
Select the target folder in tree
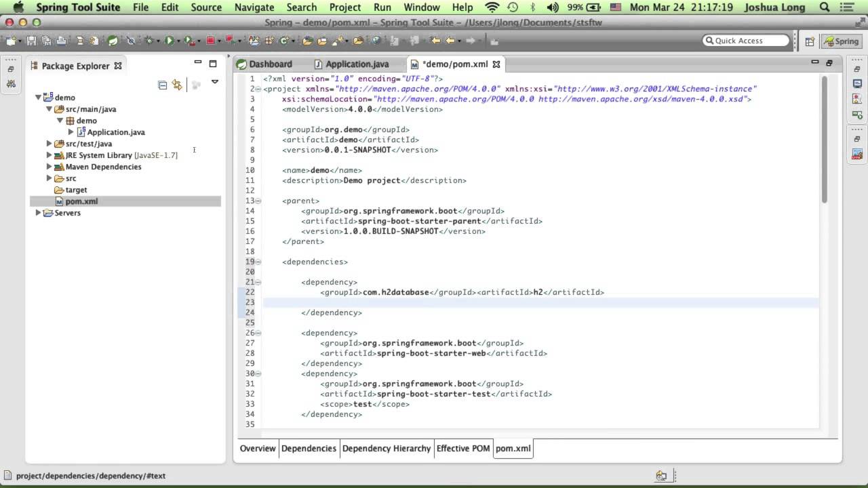[76, 190]
